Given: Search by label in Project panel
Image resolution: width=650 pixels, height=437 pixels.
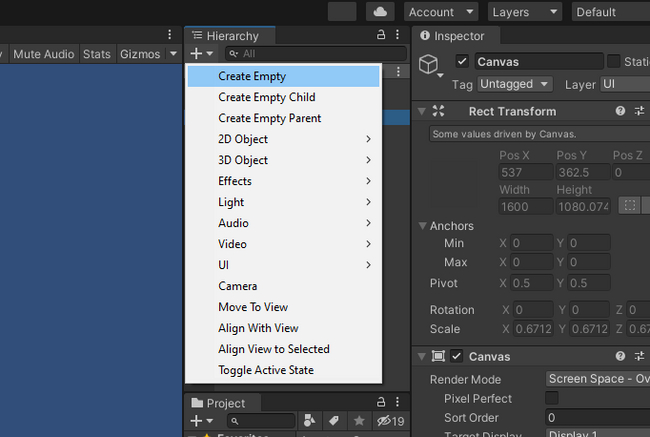Looking at the screenshot, I should click(333, 421).
